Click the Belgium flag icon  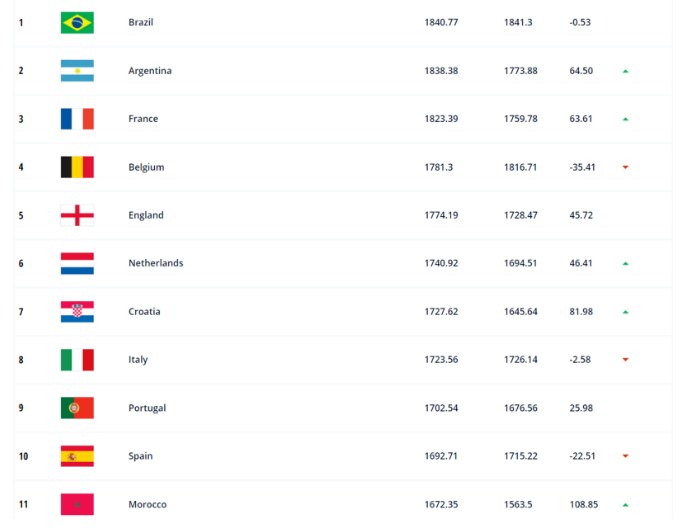(77, 167)
